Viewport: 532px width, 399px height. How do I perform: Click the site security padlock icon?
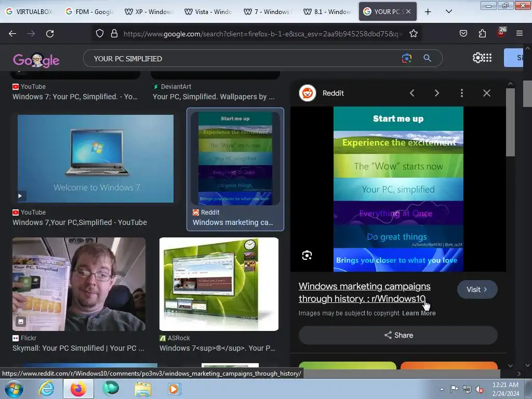click(x=114, y=33)
